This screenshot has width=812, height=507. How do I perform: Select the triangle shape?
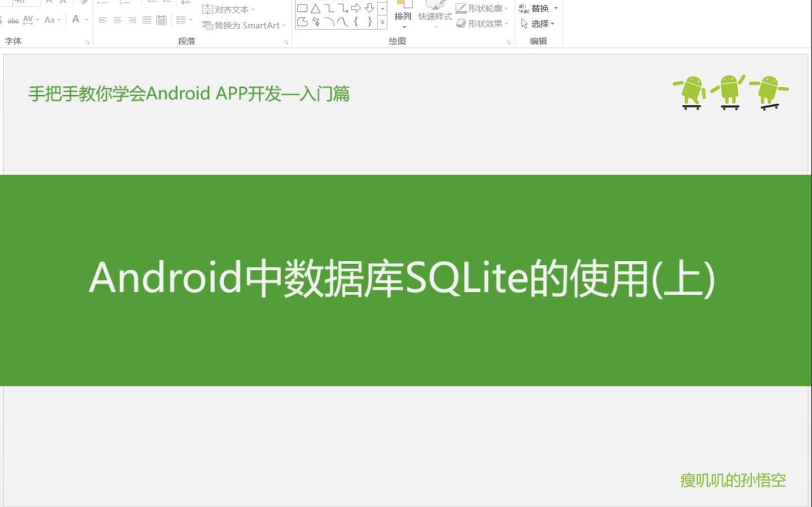click(x=316, y=8)
